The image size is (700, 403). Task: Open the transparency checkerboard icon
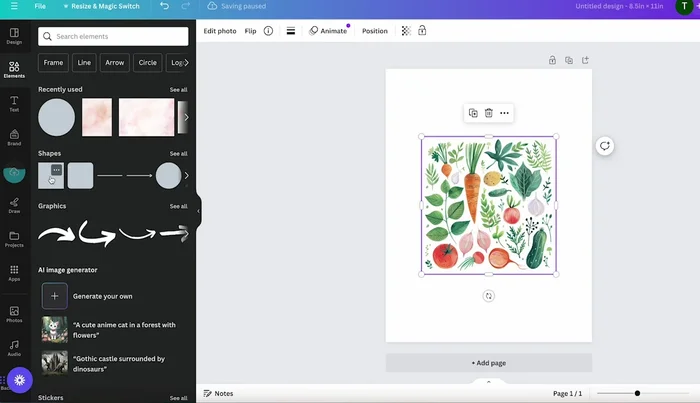[x=406, y=31]
